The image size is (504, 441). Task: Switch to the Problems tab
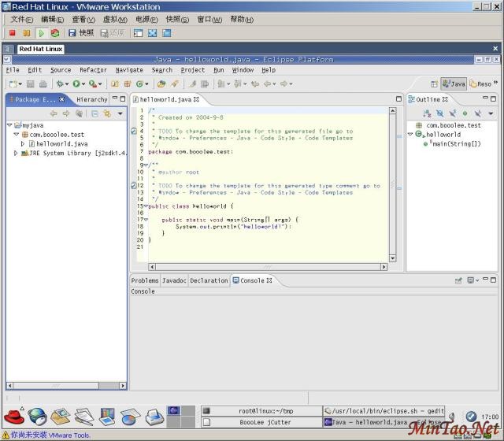tap(145, 280)
